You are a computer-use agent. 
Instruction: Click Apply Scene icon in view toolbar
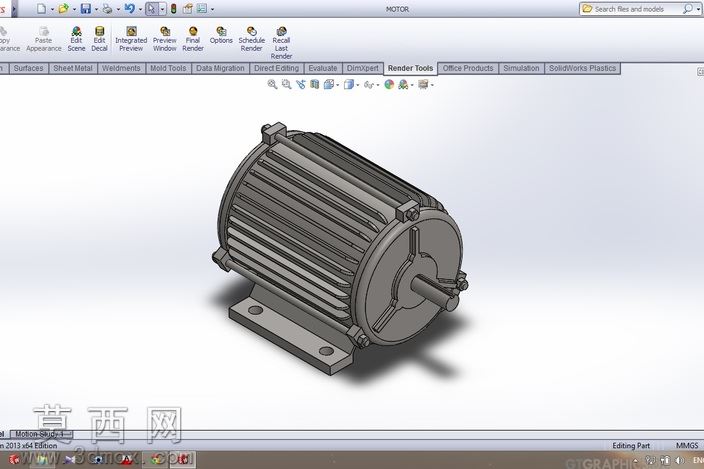click(403, 84)
